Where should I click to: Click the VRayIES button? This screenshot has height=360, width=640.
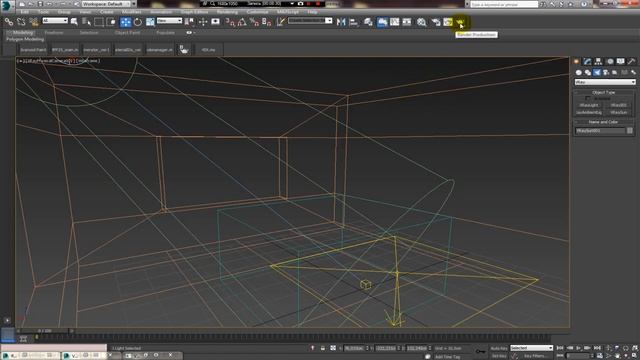618,105
